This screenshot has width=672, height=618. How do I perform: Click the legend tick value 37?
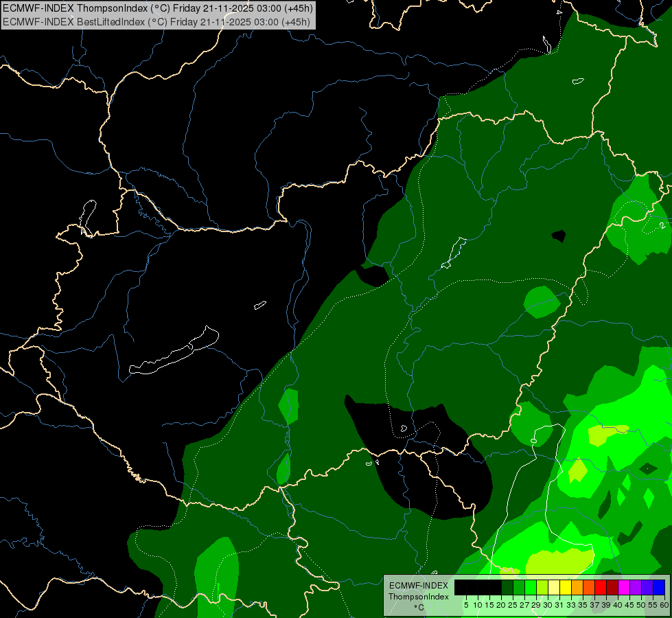pos(594,605)
